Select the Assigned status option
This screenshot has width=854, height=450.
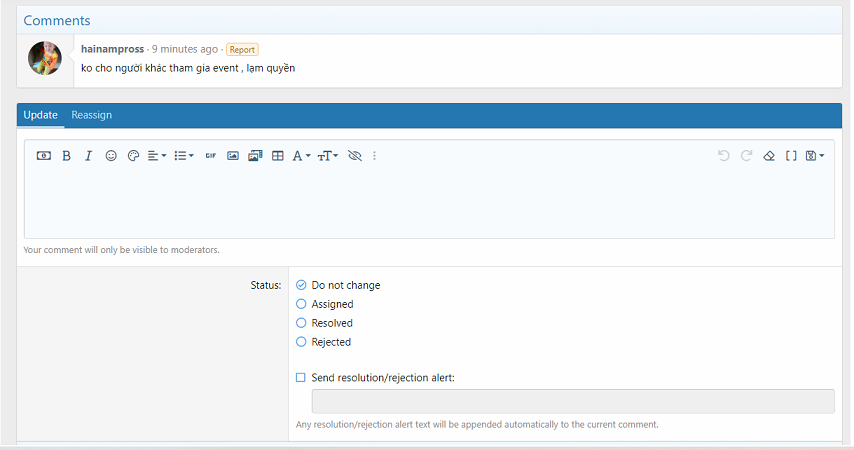[x=301, y=304]
